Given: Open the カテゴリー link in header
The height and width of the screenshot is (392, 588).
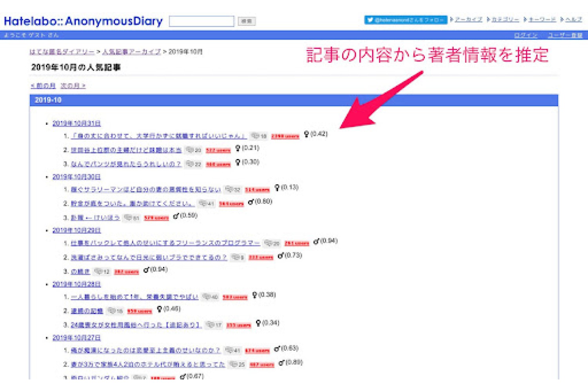Looking at the screenshot, I should point(505,19).
